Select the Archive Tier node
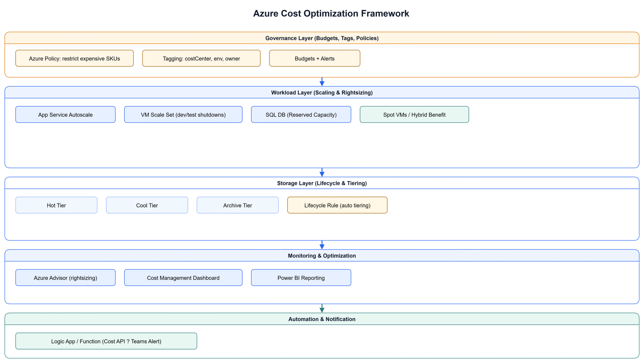 click(x=237, y=205)
